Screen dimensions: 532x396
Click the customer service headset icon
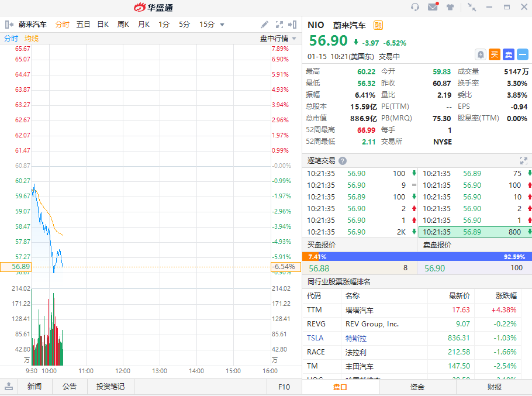415,7
